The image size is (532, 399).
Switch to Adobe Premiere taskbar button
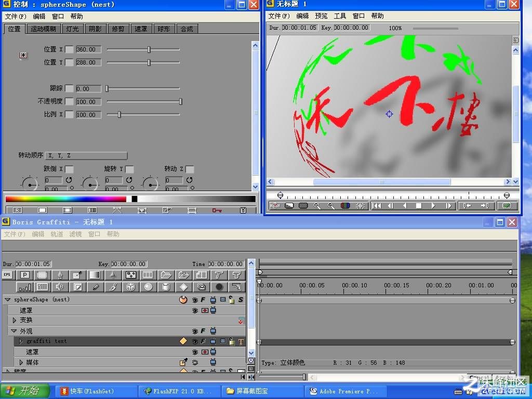click(346, 391)
